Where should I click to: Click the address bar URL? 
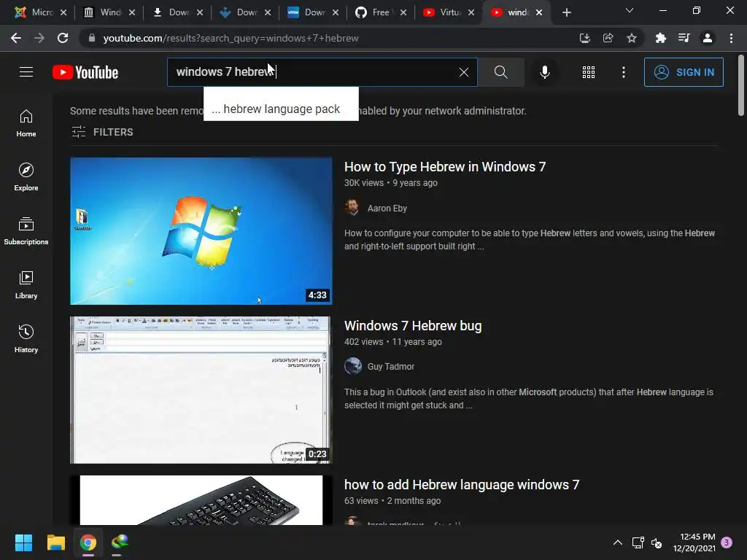[231, 38]
